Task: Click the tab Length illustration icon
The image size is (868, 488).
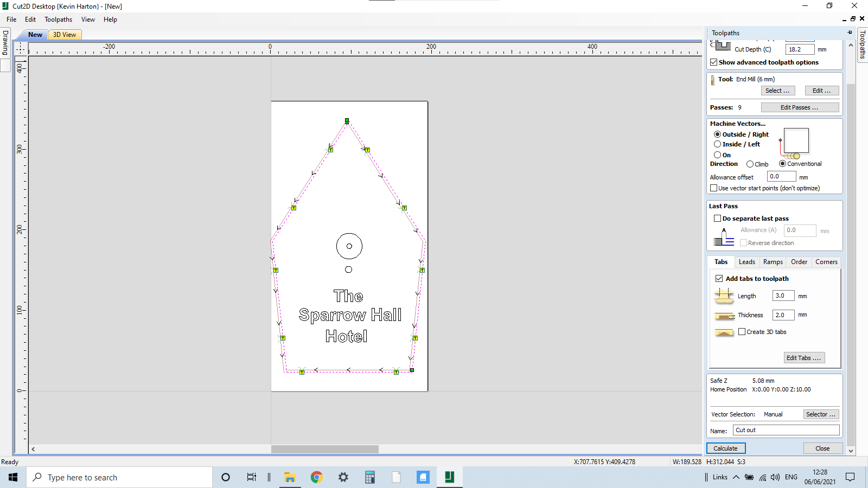Action: pyautogui.click(x=724, y=296)
